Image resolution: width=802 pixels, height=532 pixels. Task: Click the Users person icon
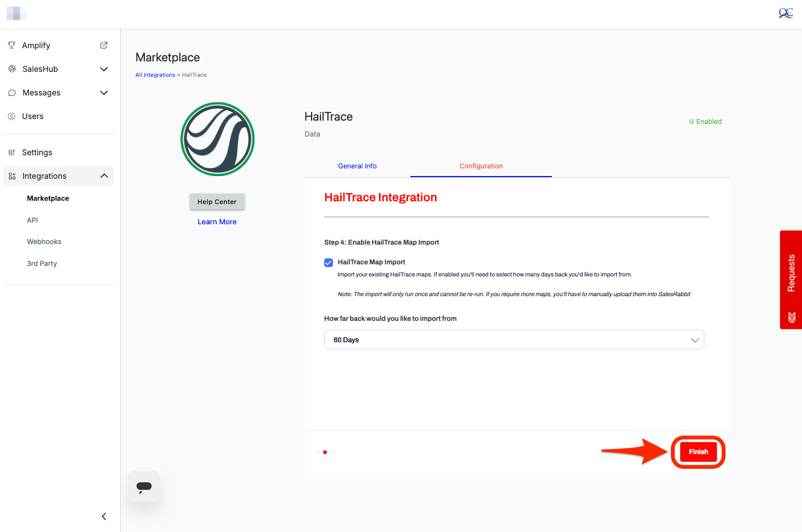point(12,116)
